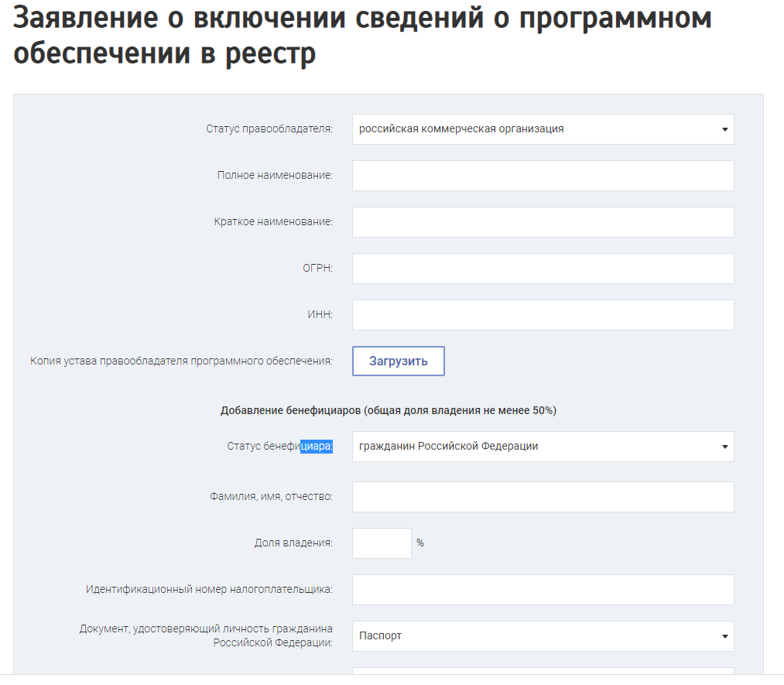This screenshot has height=685, width=784.
Task: Click the percent sign beside ownership share
Action: coord(420,543)
